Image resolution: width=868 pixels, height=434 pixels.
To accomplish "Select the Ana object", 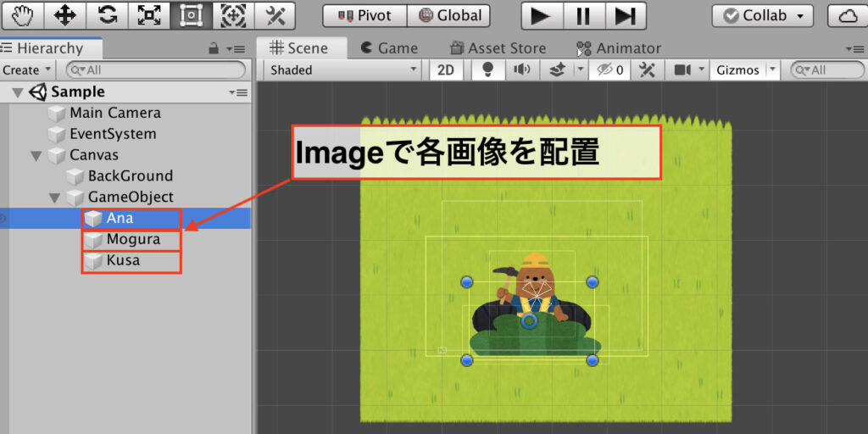I will coord(120,218).
